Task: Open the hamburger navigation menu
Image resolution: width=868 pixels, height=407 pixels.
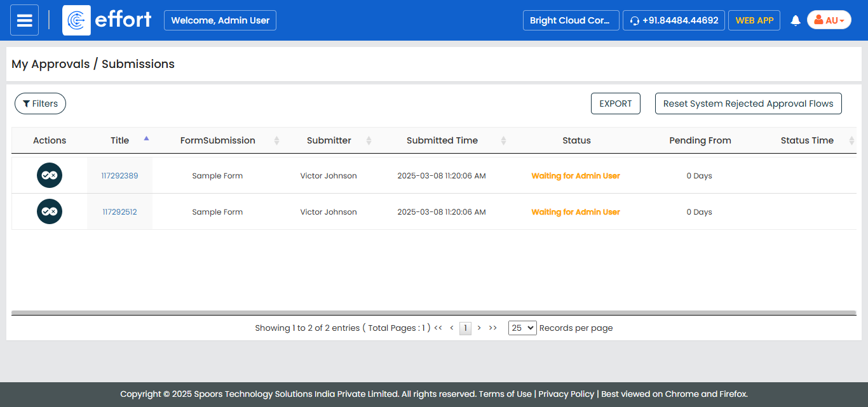Action: coord(24,20)
